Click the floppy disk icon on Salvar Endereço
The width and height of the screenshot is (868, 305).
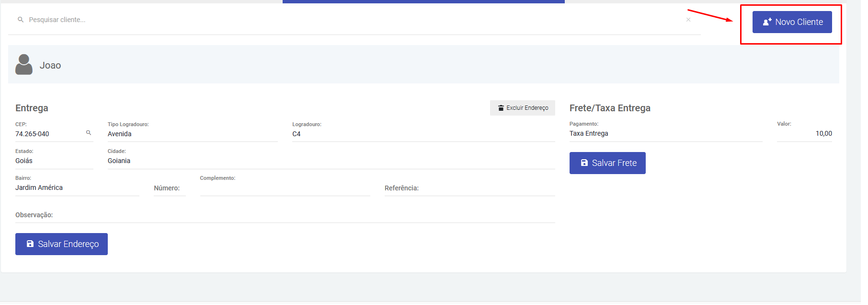point(30,244)
